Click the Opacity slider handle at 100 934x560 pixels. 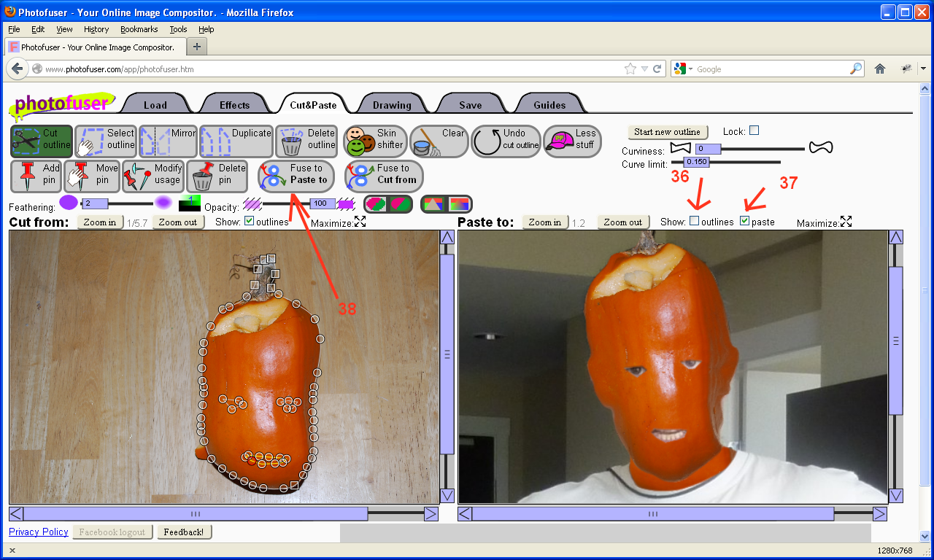[x=323, y=203]
